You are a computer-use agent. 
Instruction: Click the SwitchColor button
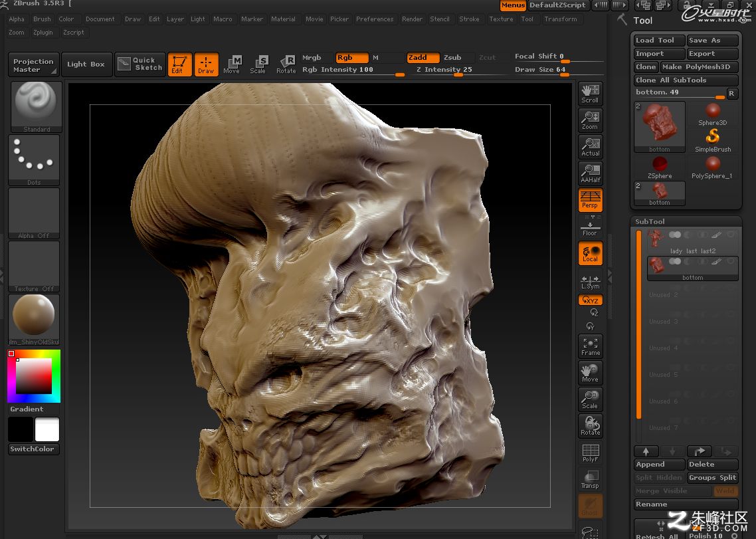click(x=34, y=449)
